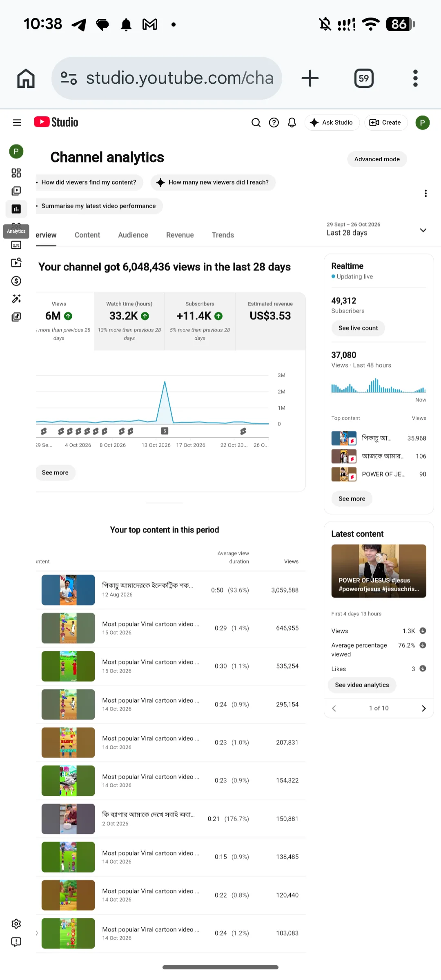This screenshot has height=980, width=441.
Task: Open the tab switcher showing 59 tabs
Action: click(364, 78)
